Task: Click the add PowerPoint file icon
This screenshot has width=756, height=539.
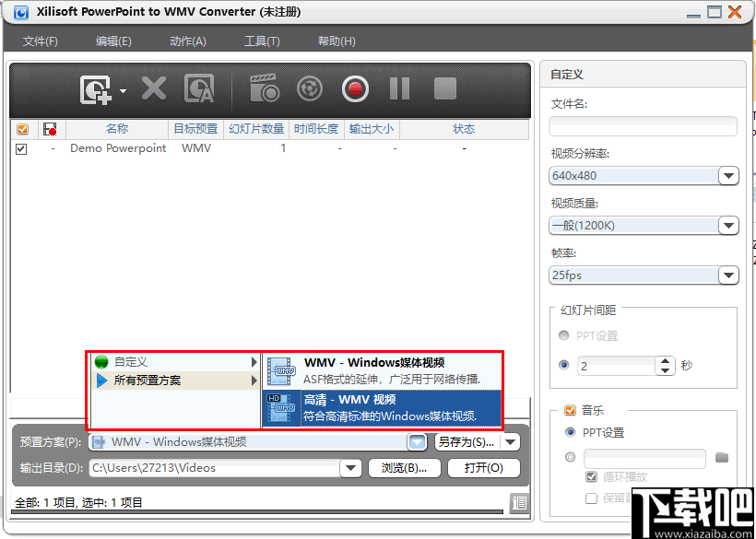Action: pos(97,89)
